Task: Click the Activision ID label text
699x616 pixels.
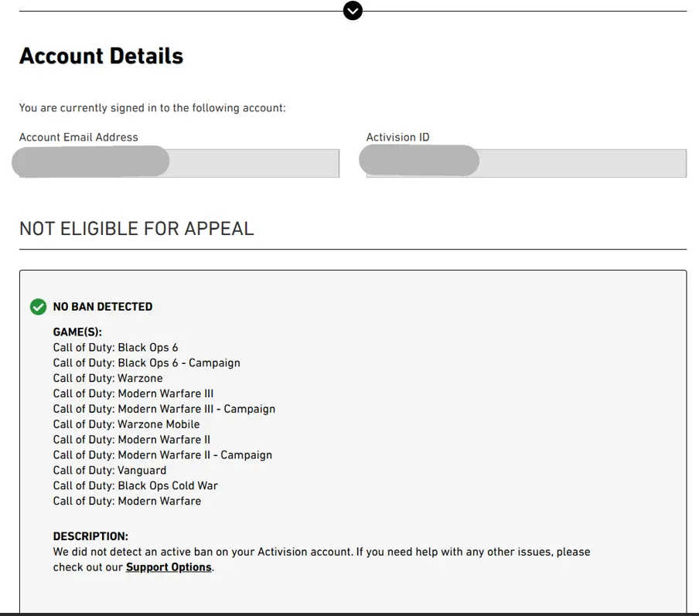Action: 397,138
